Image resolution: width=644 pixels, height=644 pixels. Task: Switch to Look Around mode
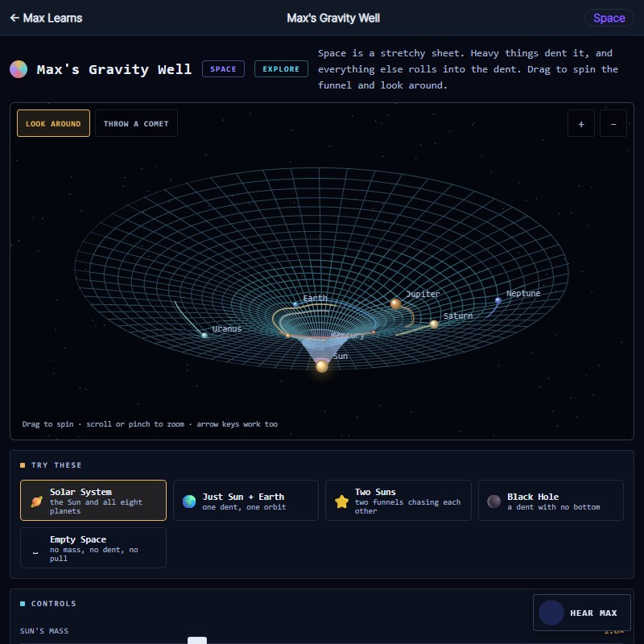coord(53,123)
